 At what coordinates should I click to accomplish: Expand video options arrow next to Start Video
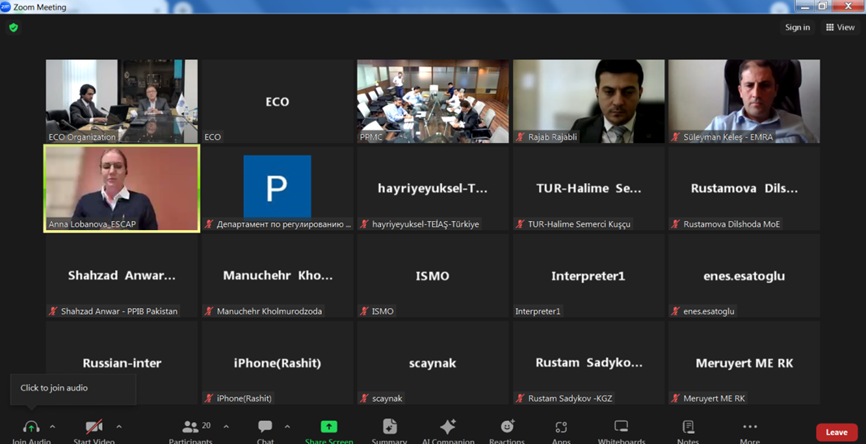pos(119,427)
